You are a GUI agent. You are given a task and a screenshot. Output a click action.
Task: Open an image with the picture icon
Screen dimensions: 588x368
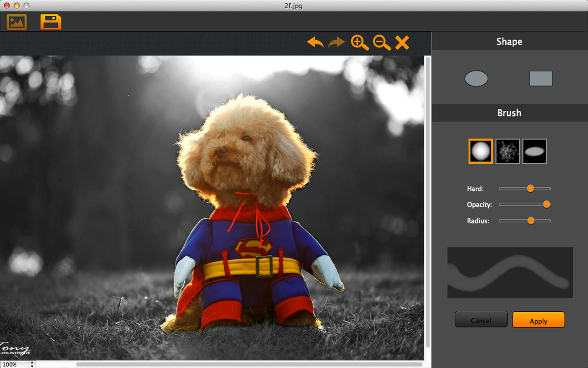pos(17,22)
